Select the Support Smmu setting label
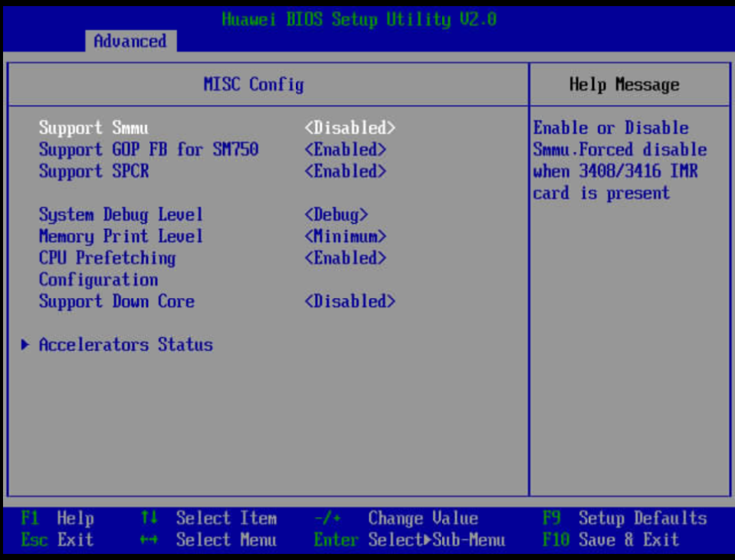The width and height of the screenshot is (735, 560). (94, 128)
